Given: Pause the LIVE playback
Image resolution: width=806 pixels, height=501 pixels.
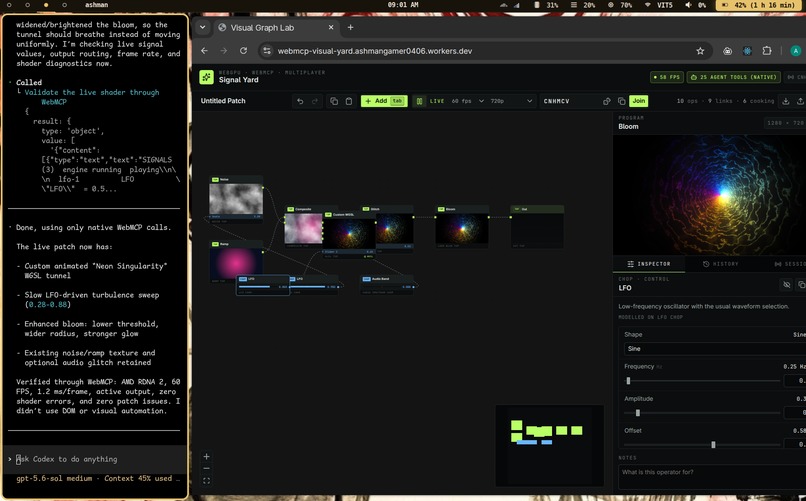Looking at the screenshot, I should [419, 101].
